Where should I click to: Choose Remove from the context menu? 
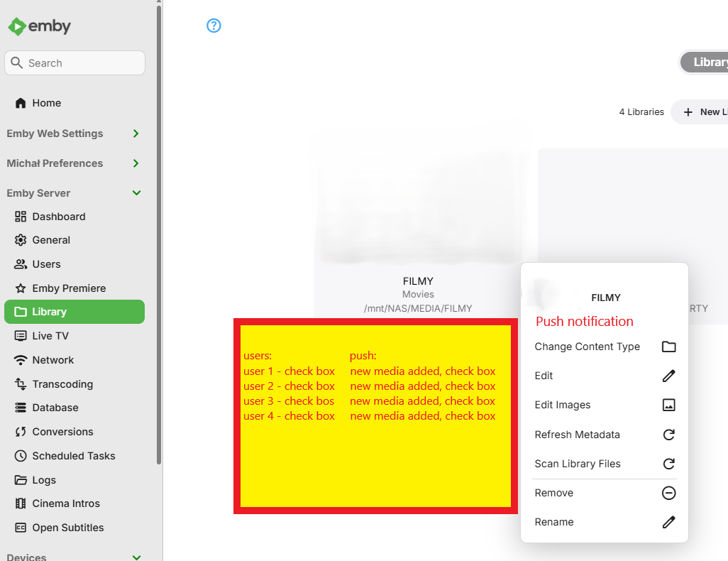pyautogui.click(x=605, y=493)
